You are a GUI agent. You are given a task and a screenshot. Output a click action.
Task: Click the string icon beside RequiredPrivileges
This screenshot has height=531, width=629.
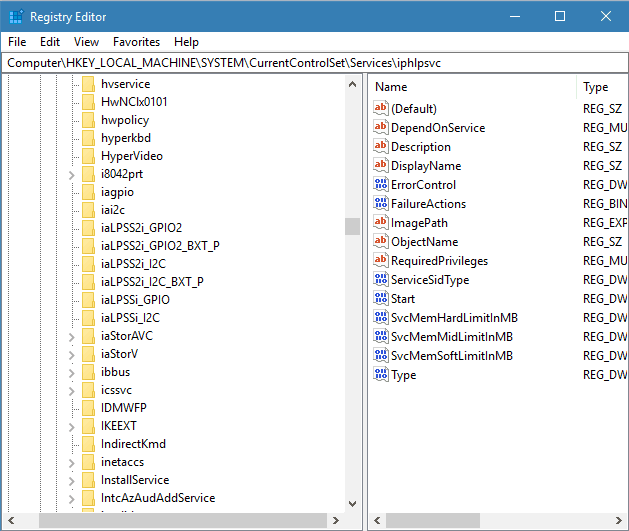tap(381, 260)
